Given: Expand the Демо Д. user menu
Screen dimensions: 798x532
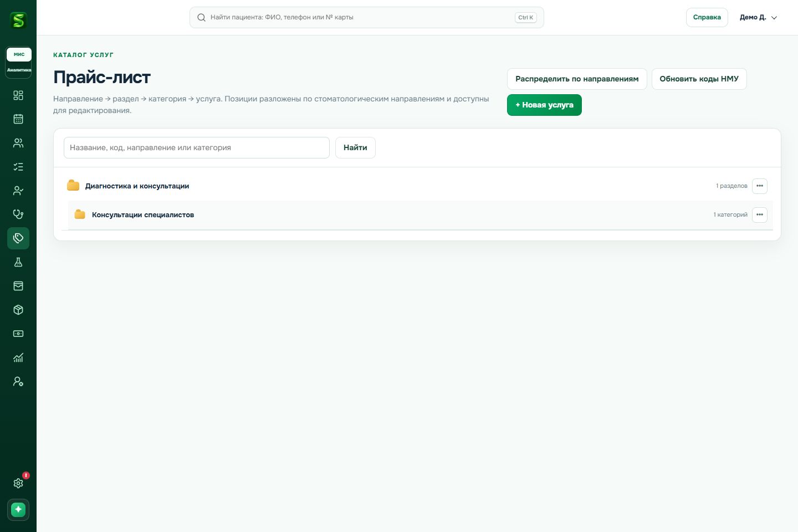Looking at the screenshot, I should click(x=758, y=17).
